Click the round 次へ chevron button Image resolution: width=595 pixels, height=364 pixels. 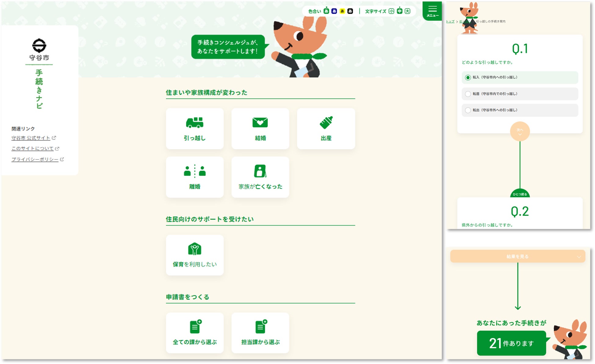(520, 131)
